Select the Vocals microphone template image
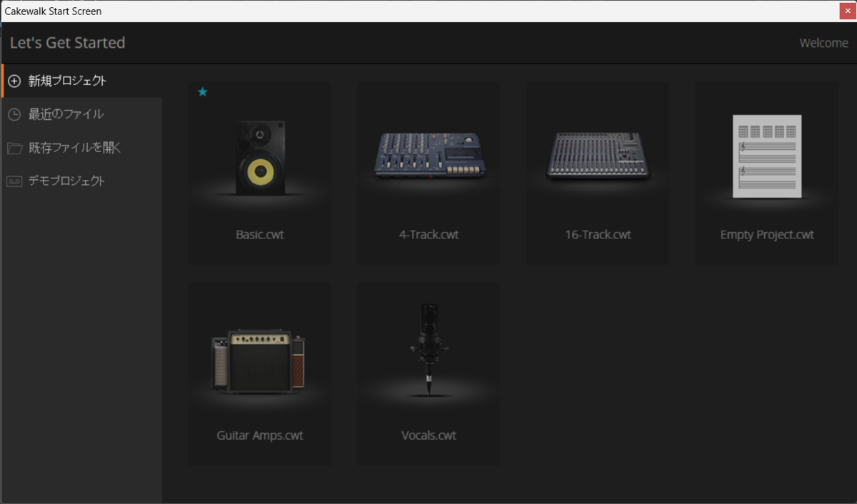This screenshot has height=504, width=857. click(428, 350)
